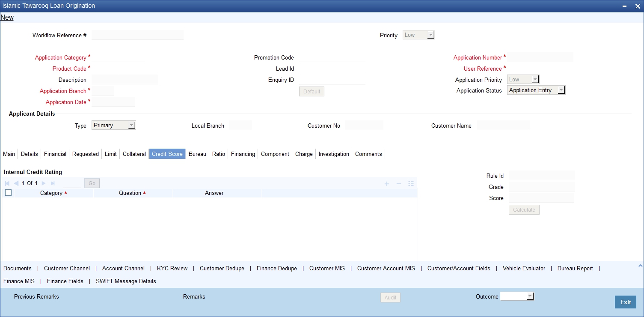Open the Customer Dedupe link
Screen dimensions: 644x317
[222, 268]
